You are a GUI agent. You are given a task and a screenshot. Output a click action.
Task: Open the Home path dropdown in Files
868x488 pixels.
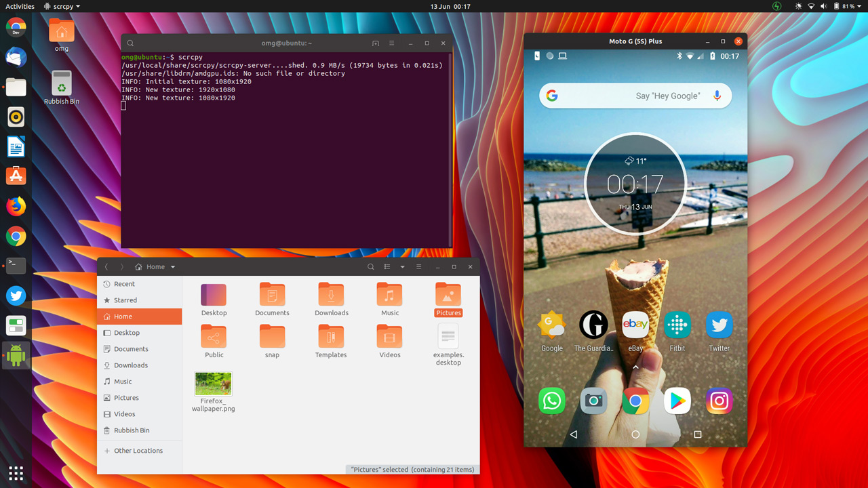click(x=172, y=266)
